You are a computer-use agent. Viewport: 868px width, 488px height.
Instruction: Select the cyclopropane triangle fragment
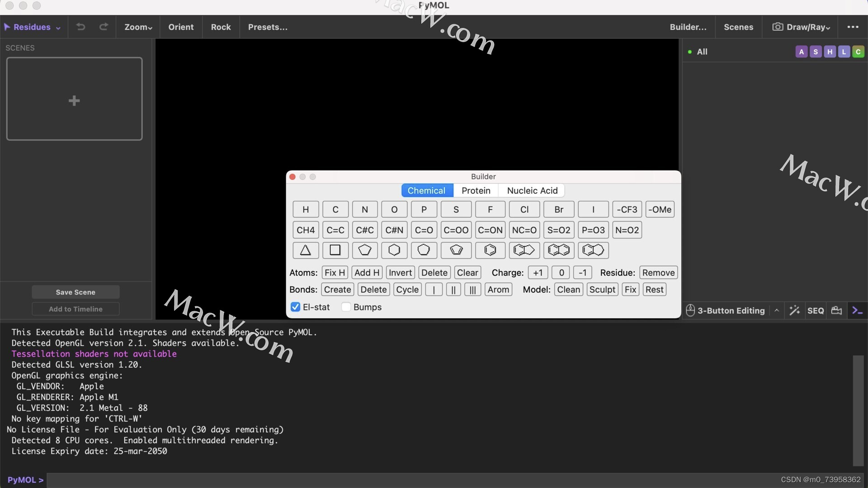[x=306, y=250]
